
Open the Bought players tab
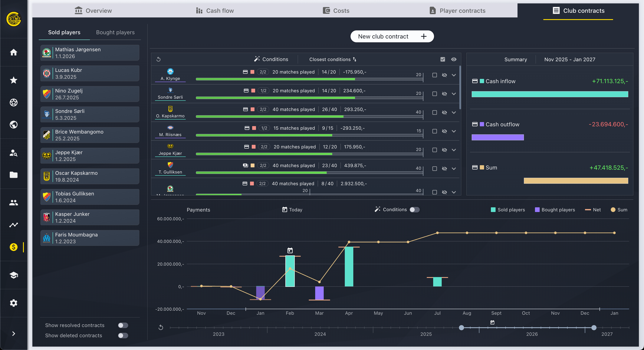click(115, 33)
